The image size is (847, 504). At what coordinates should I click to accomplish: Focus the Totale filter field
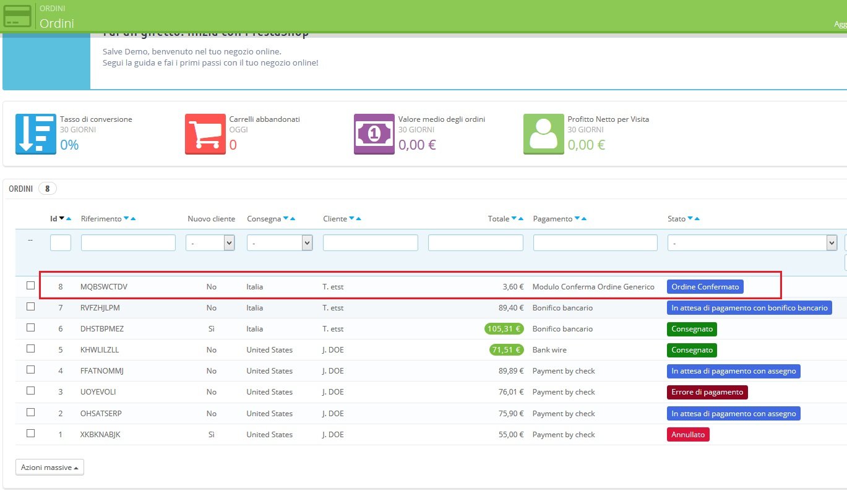click(476, 243)
